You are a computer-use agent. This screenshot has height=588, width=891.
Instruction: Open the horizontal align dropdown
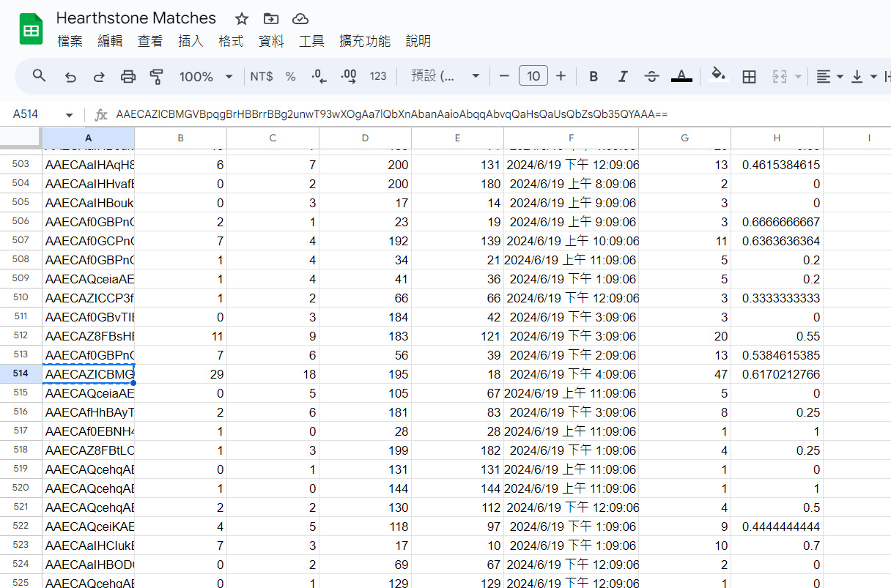pos(829,76)
